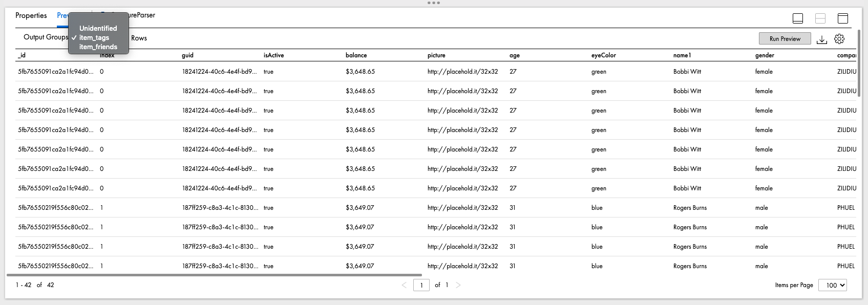Click the balance column header
Screen dimensions: 868x305
356,55
